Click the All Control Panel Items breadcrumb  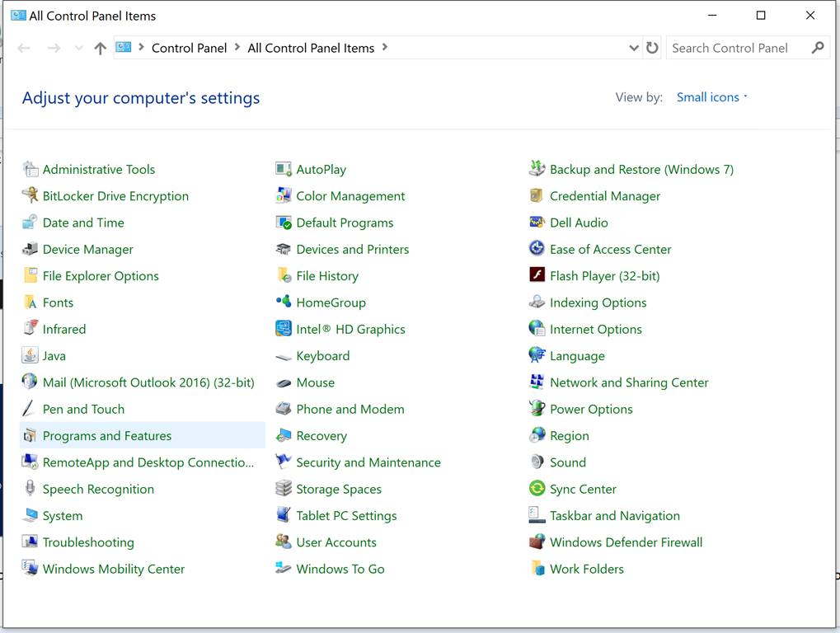tap(311, 48)
